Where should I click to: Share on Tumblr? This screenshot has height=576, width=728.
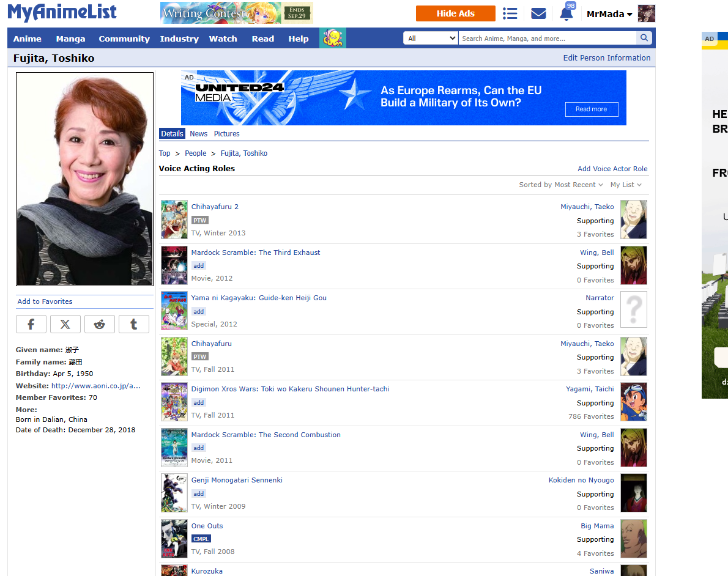click(134, 324)
